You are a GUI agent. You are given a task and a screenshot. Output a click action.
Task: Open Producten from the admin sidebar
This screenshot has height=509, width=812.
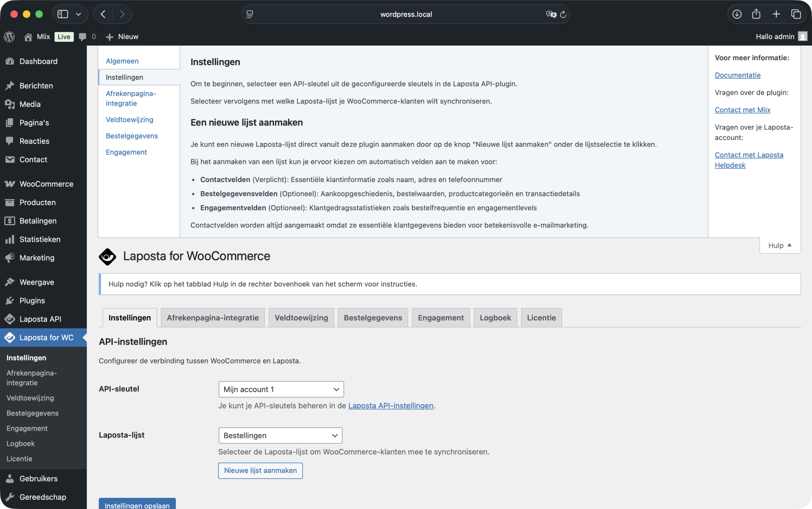[10, 202]
